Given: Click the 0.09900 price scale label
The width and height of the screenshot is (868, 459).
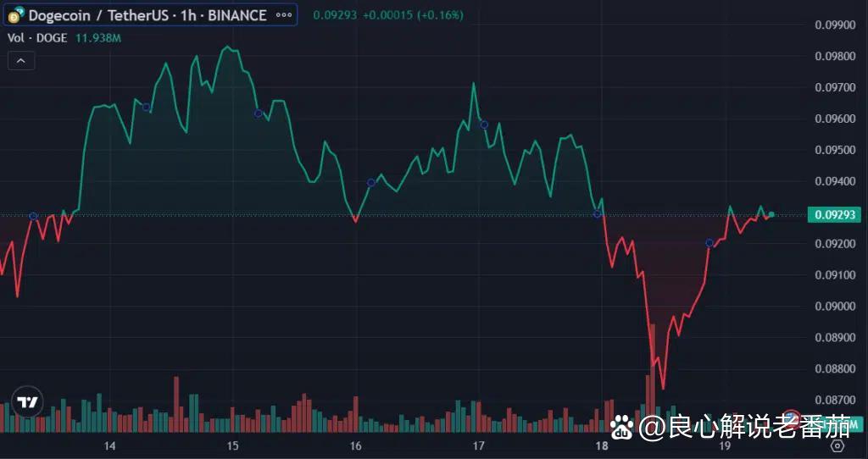Looking at the screenshot, I should click(834, 25).
